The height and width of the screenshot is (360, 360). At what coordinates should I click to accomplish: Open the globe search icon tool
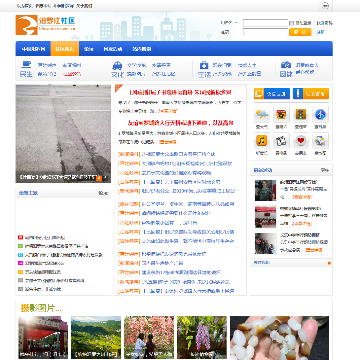point(320,141)
